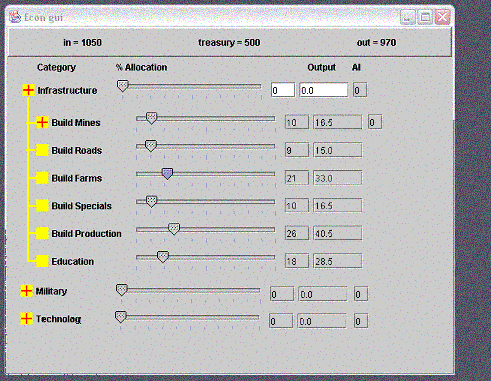Screen dimensions: 491x381
Task: Minimize the Econ gui window
Action: pyautogui.click(x=407, y=17)
